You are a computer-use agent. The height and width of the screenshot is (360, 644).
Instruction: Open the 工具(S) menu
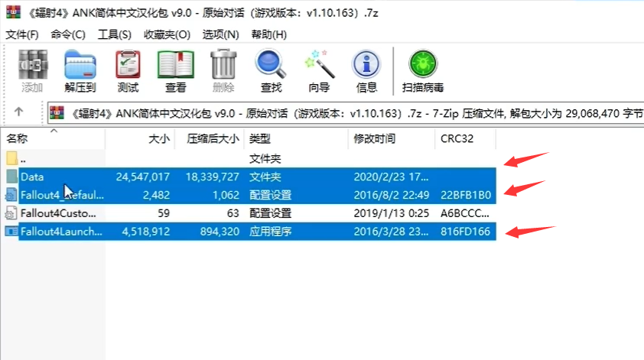pyautogui.click(x=114, y=34)
